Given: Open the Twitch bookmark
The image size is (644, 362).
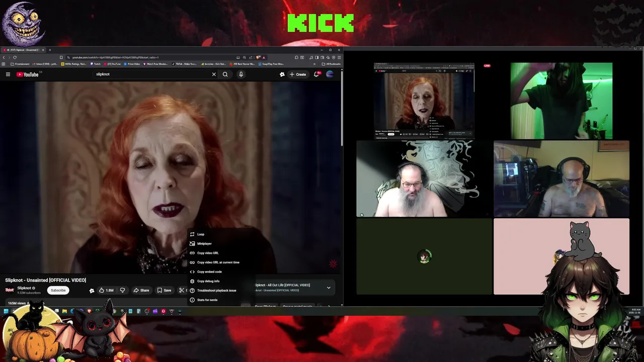Looking at the screenshot, I should coord(95,64).
